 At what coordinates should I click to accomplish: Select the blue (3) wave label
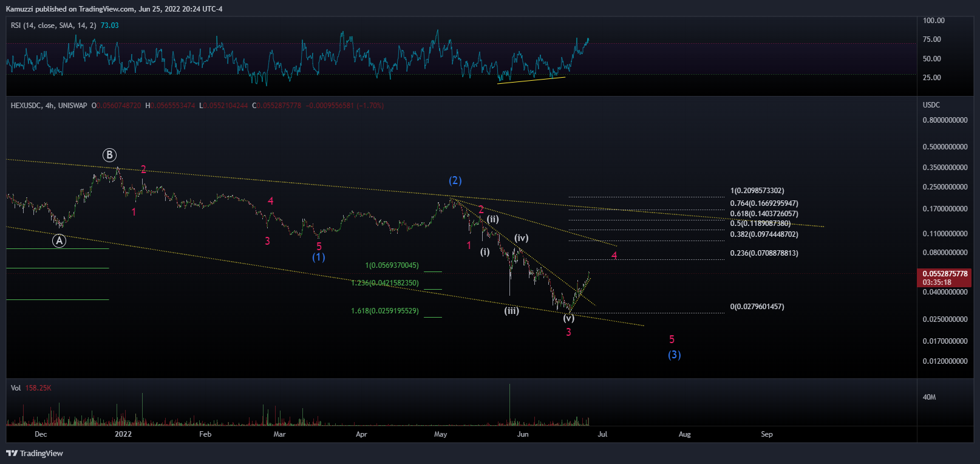675,355
